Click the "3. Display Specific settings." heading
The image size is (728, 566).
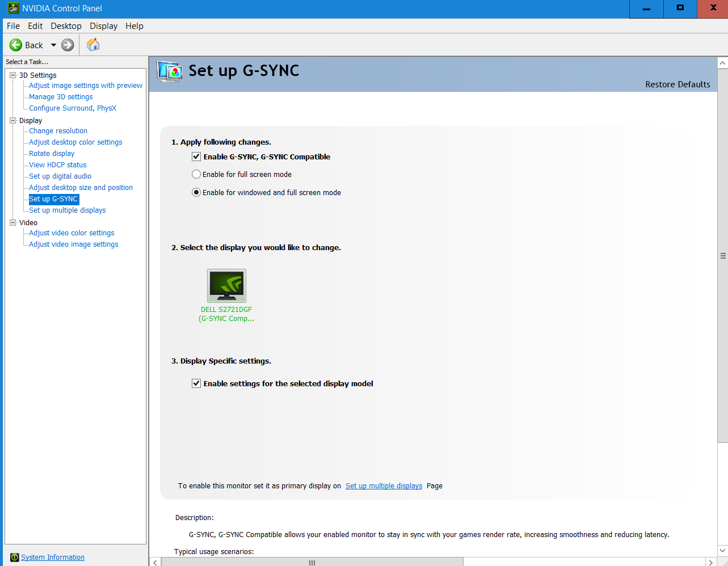tap(221, 361)
